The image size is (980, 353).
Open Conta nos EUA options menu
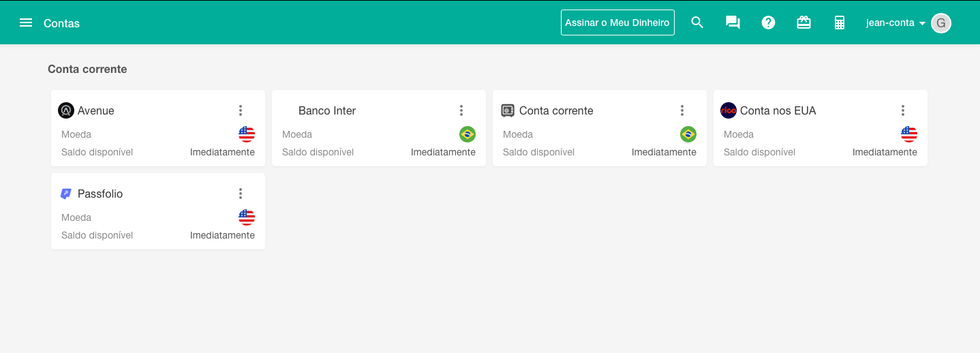click(x=903, y=110)
